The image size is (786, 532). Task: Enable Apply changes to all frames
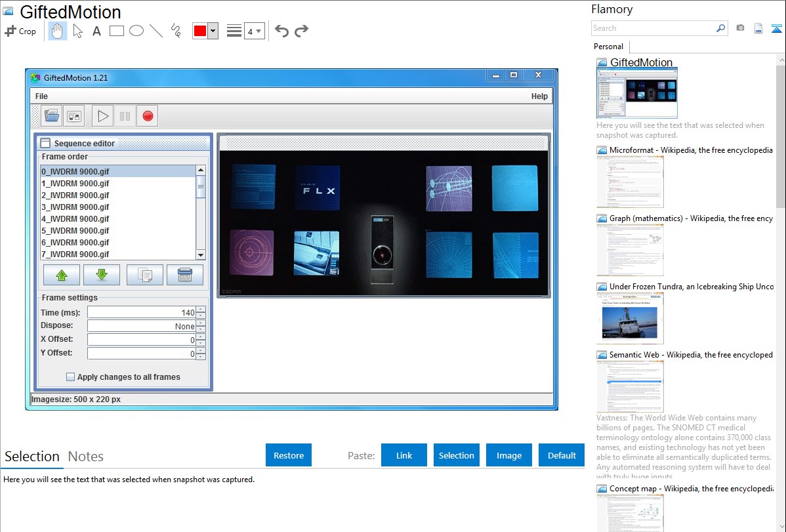pos(71,377)
